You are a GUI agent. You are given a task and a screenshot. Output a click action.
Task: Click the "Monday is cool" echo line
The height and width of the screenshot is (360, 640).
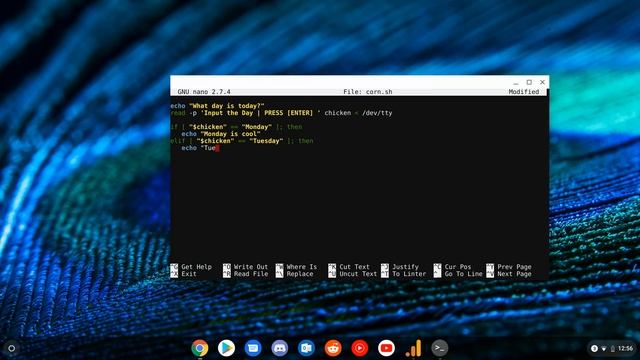pos(221,134)
